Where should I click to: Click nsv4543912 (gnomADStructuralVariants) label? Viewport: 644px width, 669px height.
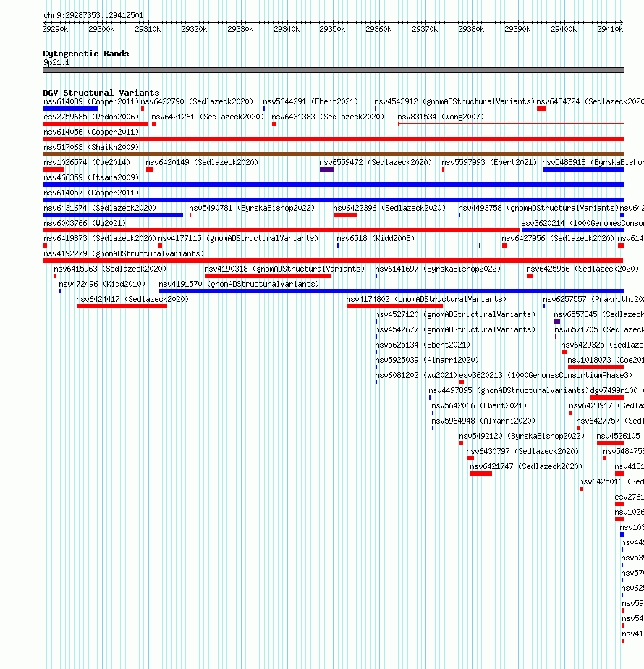[x=454, y=101]
